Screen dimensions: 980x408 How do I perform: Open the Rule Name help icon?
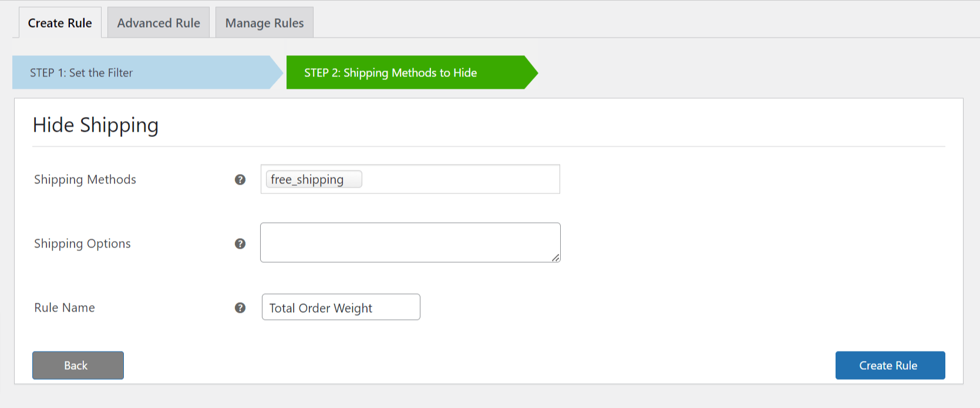tap(240, 307)
